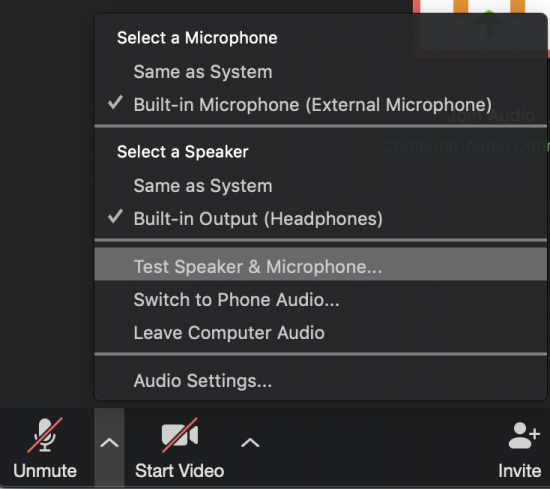Expand the video options chevron beside Start Video

250,443
